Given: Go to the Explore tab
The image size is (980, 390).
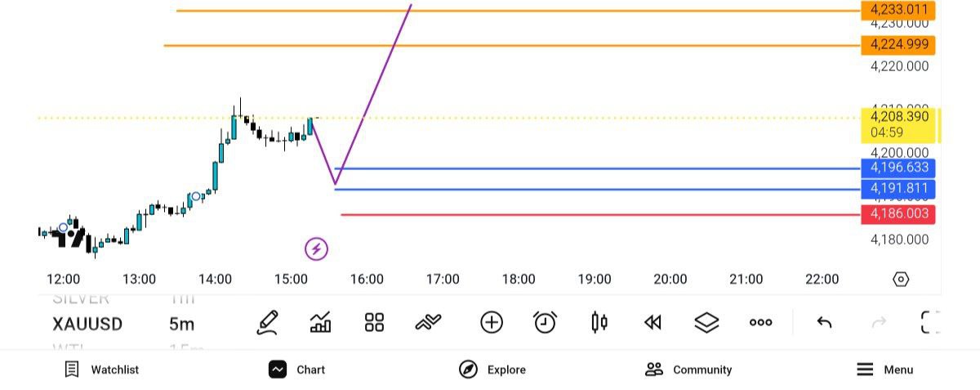Looking at the screenshot, I should click(492, 370).
